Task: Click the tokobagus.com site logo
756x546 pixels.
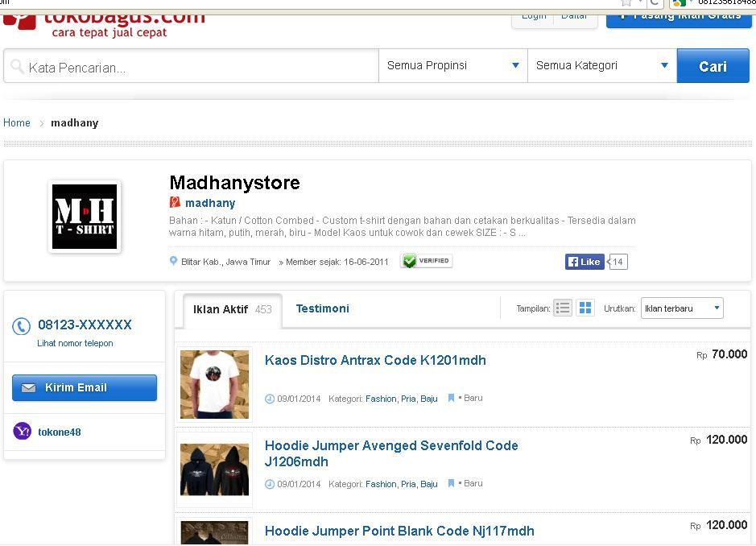Action: [104, 26]
